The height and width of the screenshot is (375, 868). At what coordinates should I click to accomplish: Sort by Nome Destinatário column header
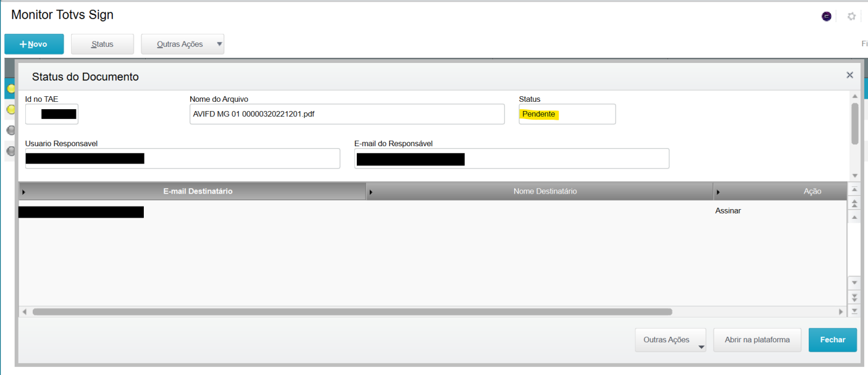540,191
